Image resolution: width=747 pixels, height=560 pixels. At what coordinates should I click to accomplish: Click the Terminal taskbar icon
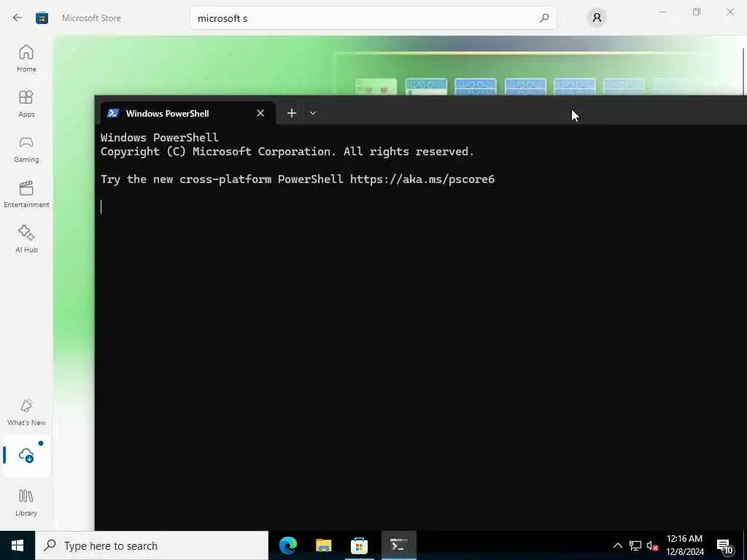(399, 545)
